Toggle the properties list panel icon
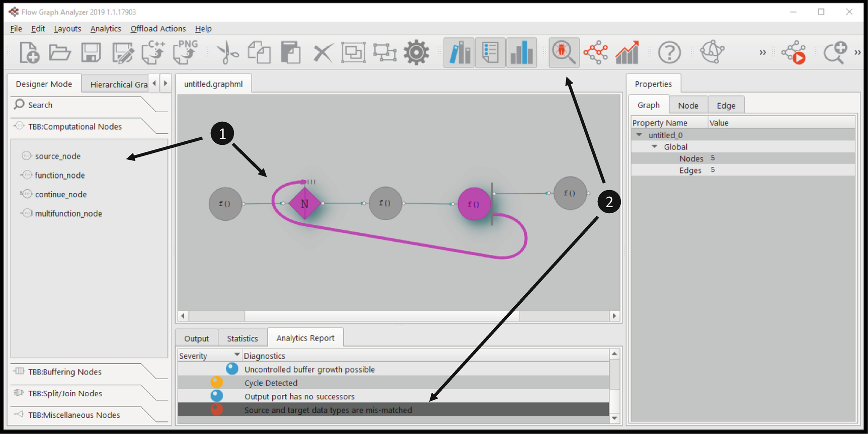 tap(490, 52)
